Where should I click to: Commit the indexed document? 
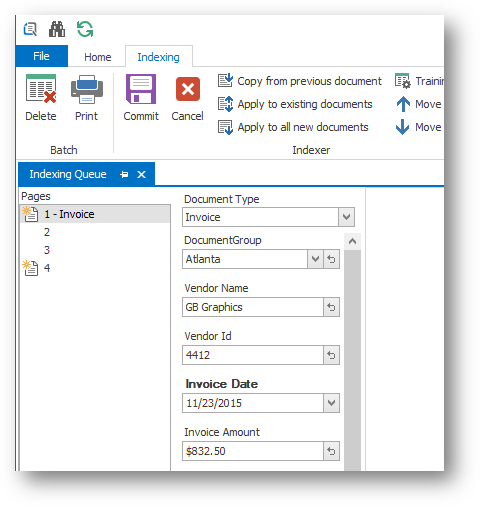[141, 97]
